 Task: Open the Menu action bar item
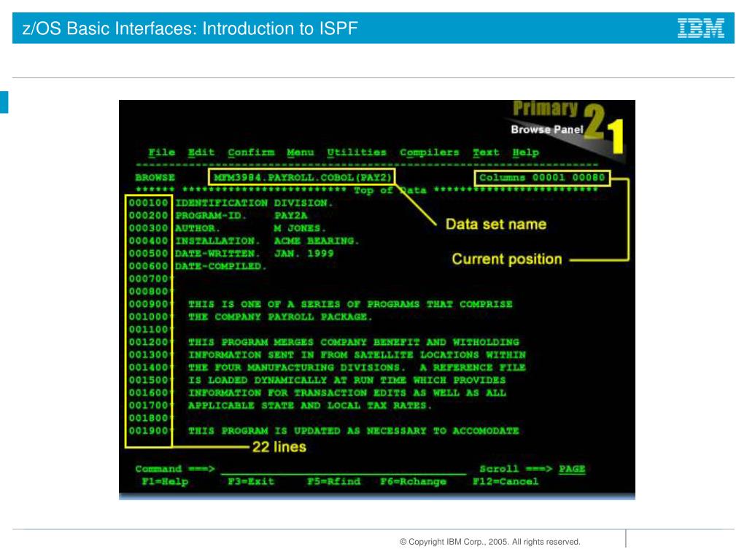click(x=300, y=152)
